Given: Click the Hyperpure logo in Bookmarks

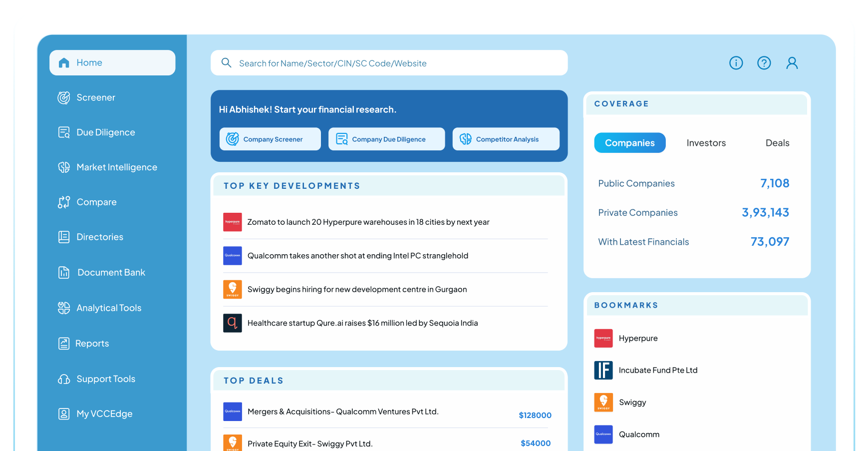Looking at the screenshot, I should click(x=603, y=338).
